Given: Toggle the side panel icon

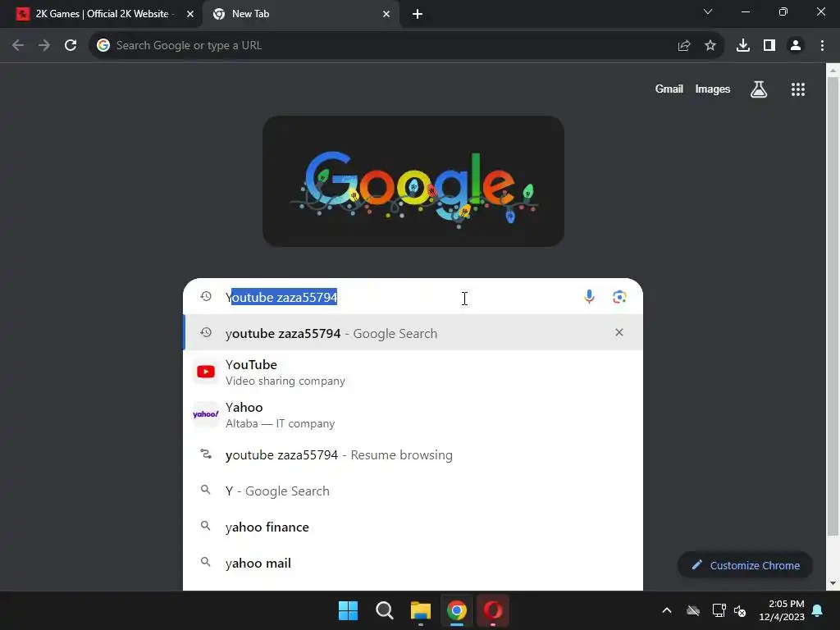Looking at the screenshot, I should pyautogui.click(x=769, y=46).
